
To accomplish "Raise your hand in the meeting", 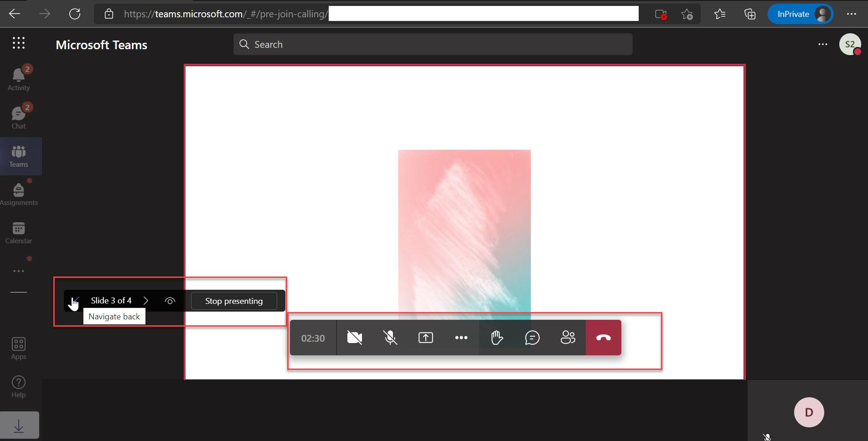I will click(496, 338).
